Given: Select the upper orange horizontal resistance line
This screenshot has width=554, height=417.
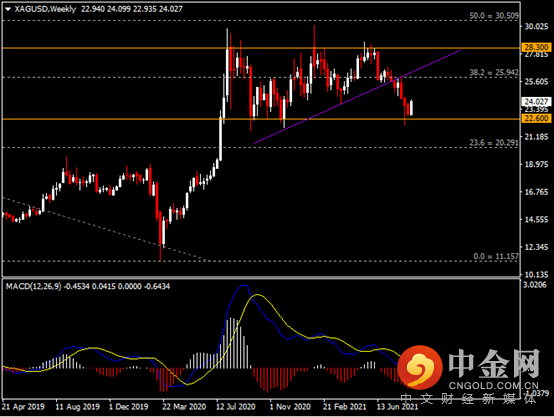Looking at the screenshot, I should tap(261, 48).
